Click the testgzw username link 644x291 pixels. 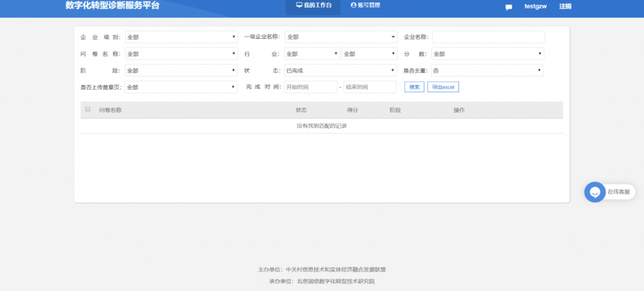point(536,6)
